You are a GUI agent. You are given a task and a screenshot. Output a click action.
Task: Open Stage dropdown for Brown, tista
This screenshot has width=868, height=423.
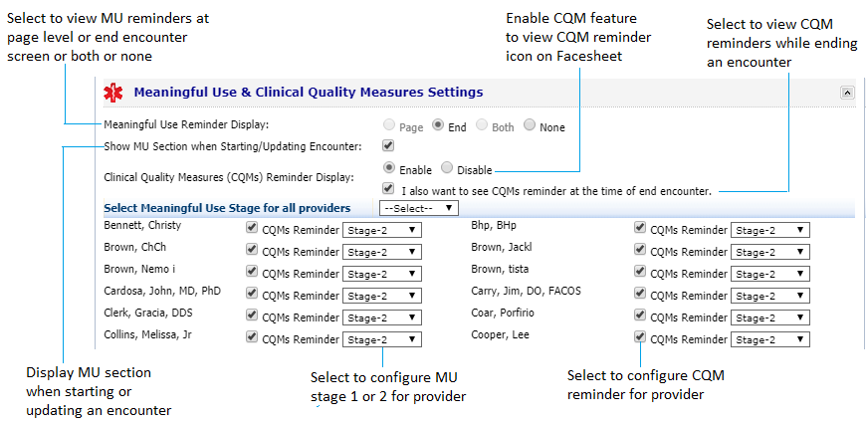pos(770,274)
